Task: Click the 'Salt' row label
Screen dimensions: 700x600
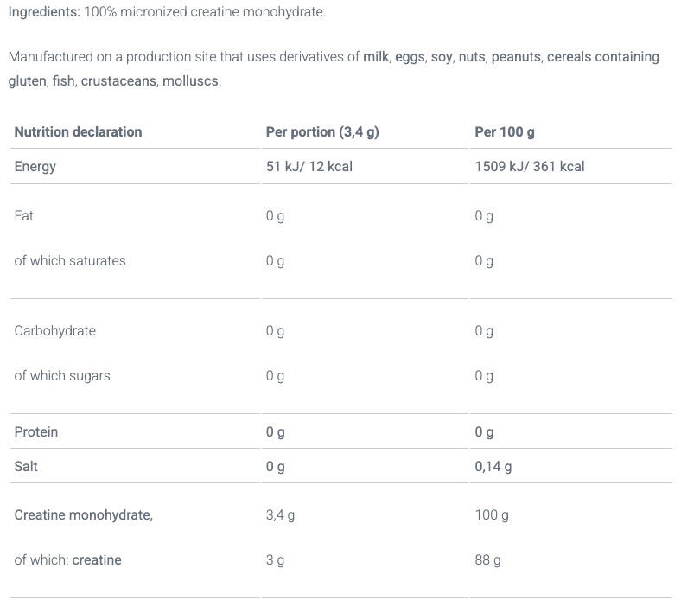Action: (x=26, y=466)
